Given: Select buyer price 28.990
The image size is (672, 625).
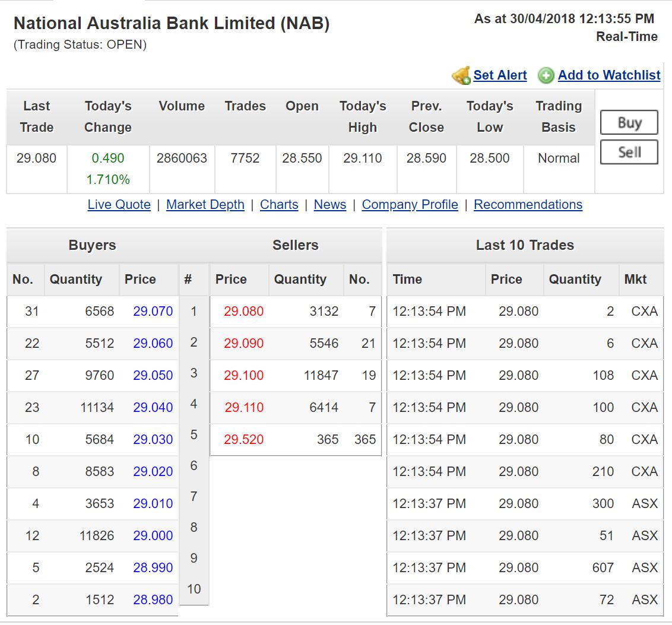Looking at the screenshot, I should click(153, 567).
